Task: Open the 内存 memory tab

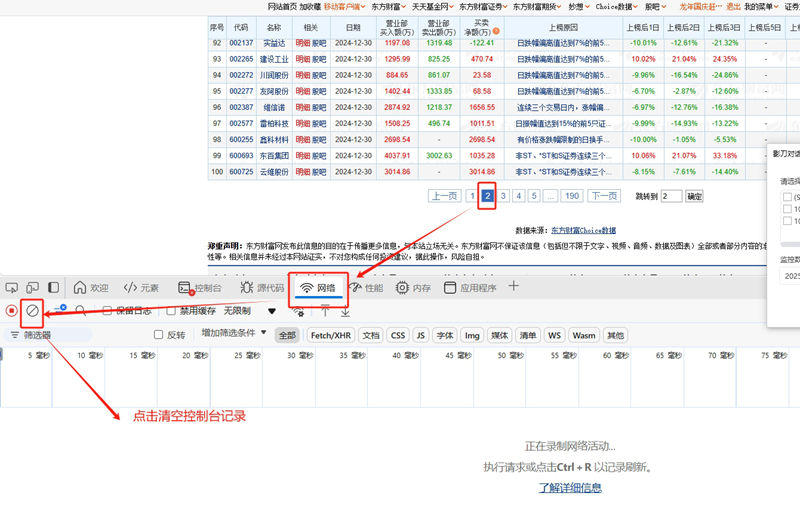Action: point(413,288)
